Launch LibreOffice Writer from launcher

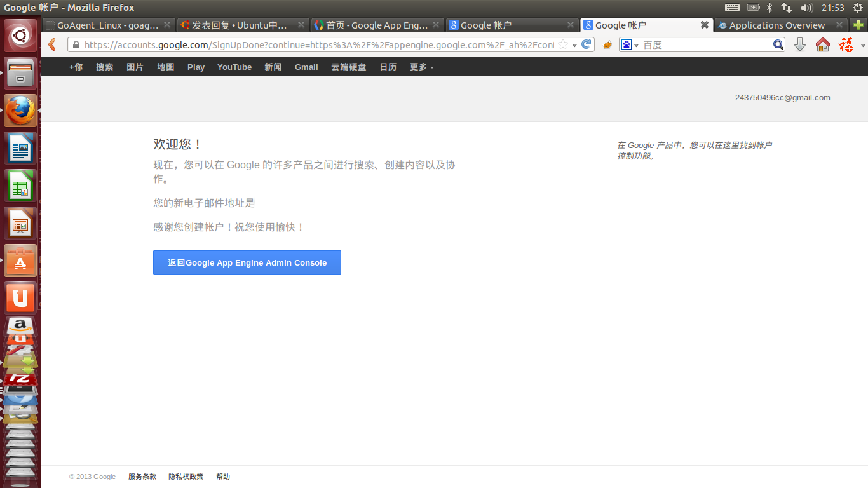click(21, 148)
